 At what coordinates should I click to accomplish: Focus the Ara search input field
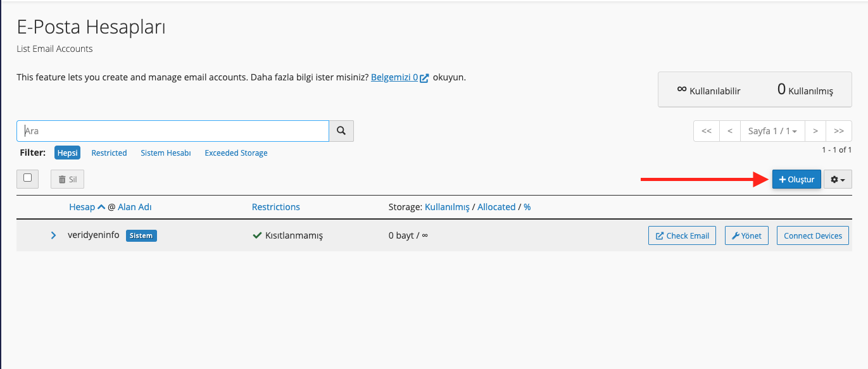(172, 131)
